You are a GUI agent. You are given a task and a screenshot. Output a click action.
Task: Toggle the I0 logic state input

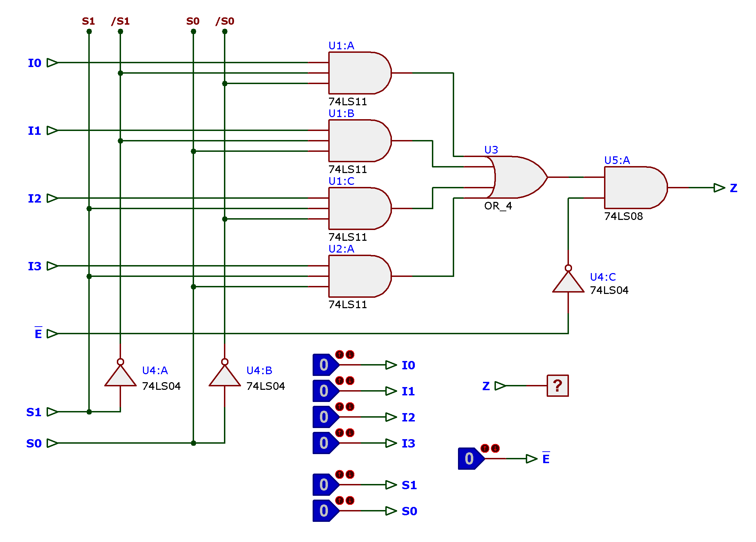click(325, 365)
